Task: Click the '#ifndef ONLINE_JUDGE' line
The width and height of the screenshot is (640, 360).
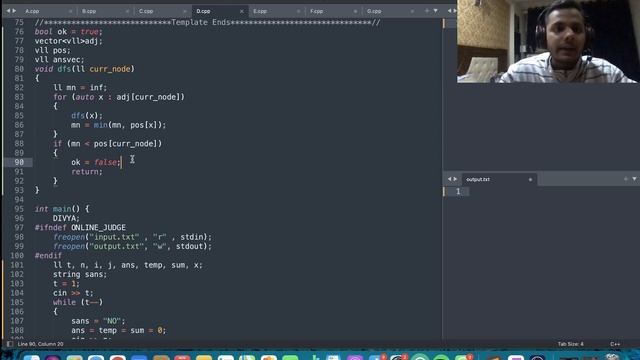Action: click(x=80, y=227)
